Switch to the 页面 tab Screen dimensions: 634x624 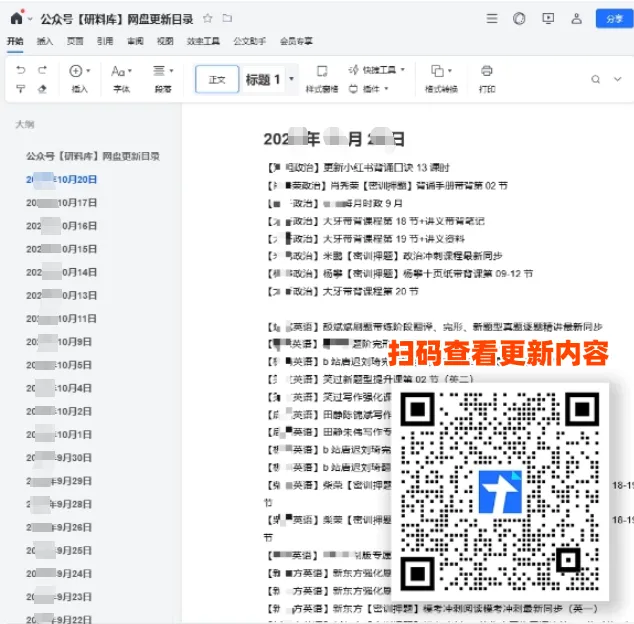pyautogui.click(x=75, y=41)
